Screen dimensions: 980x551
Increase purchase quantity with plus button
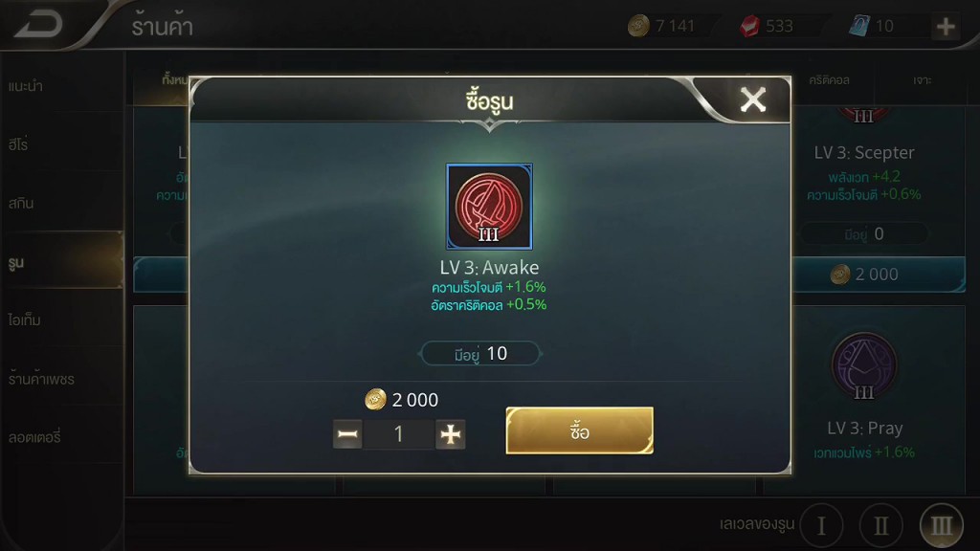(x=450, y=434)
